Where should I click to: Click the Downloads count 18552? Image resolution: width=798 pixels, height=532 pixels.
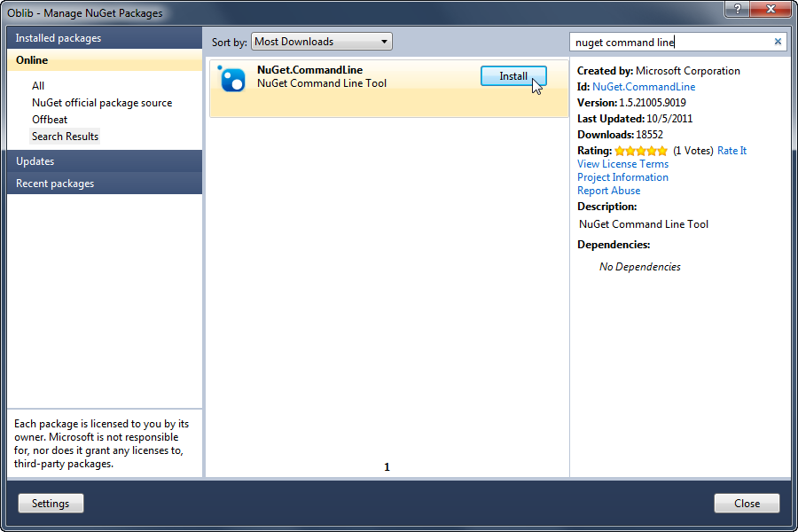click(649, 135)
